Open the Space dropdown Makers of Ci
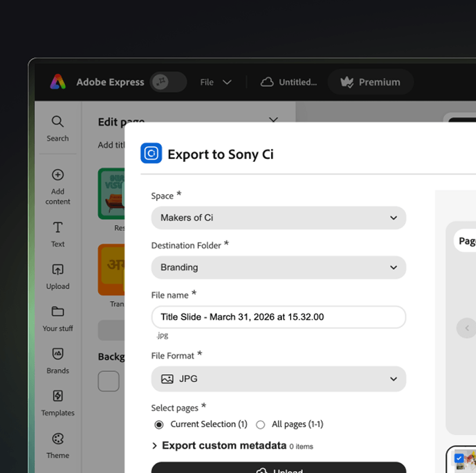Image resolution: width=476 pixels, height=473 pixels. (278, 218)
